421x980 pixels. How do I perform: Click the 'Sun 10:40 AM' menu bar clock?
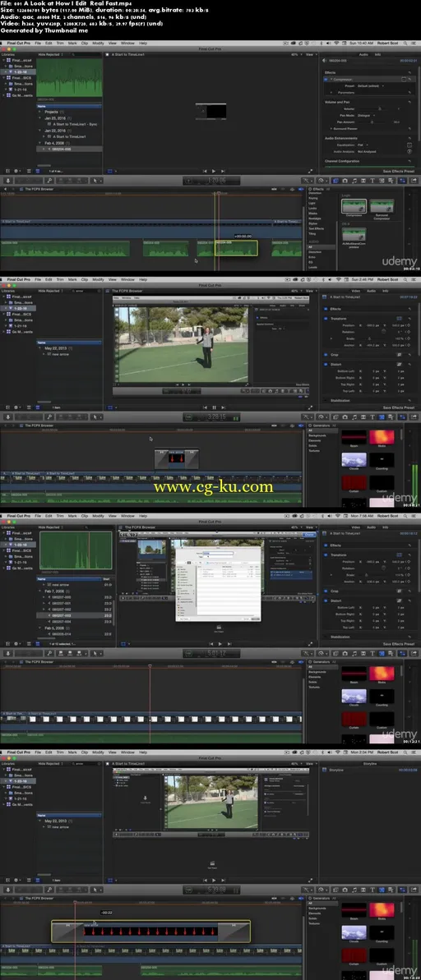(361, 43)
